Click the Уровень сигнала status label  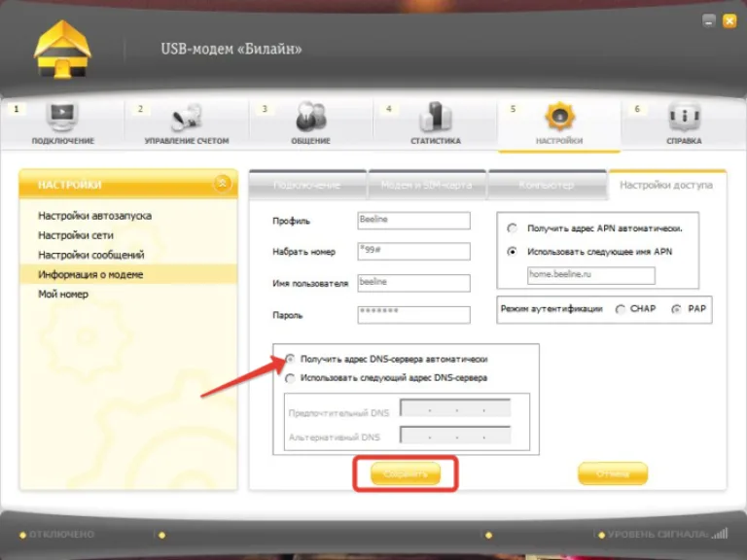coord(658,535)
